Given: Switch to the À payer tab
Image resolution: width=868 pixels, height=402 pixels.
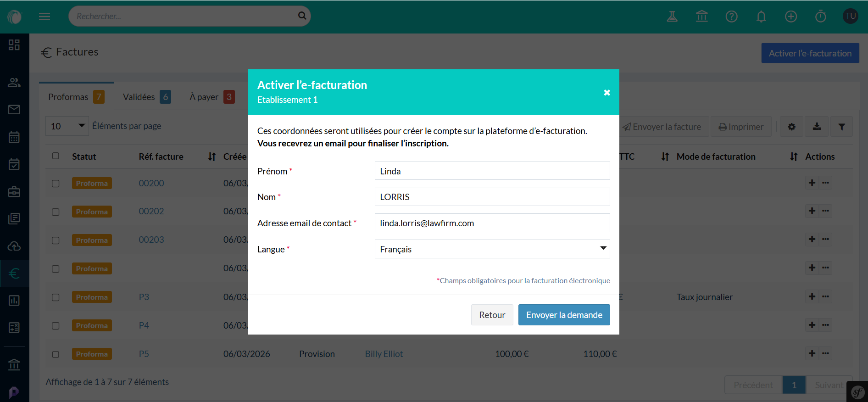Looking at the screenshot, I should 211,97.
